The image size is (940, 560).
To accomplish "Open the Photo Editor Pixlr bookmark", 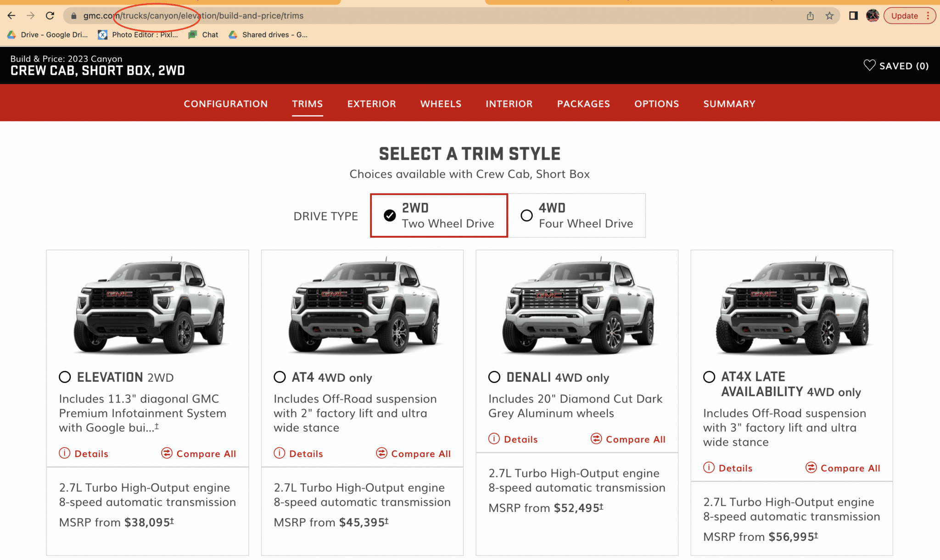I will 138,34.
